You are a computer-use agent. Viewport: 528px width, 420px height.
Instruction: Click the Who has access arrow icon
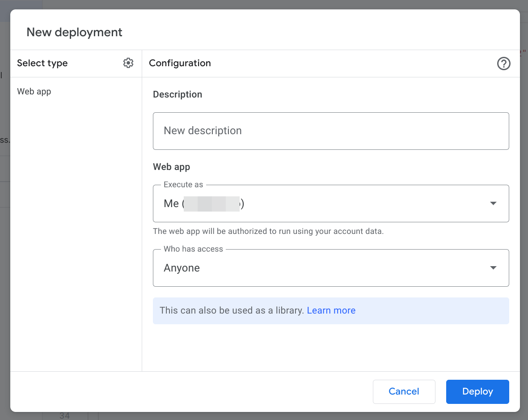point(493,268)
